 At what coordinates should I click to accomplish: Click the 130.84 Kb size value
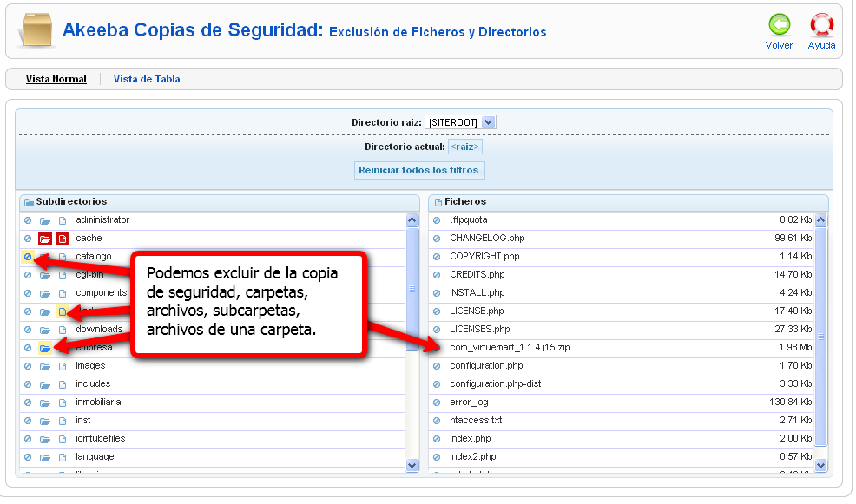792,403
